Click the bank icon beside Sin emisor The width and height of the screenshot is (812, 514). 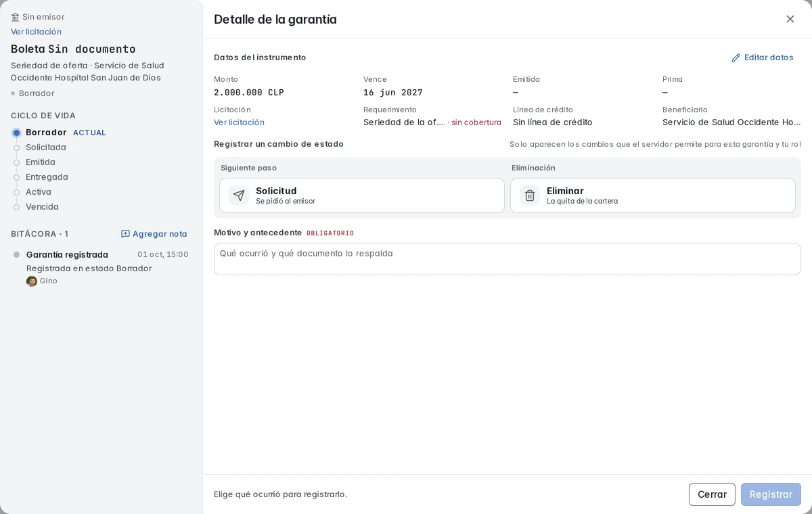pyautogui.click(x=16, y=17)
